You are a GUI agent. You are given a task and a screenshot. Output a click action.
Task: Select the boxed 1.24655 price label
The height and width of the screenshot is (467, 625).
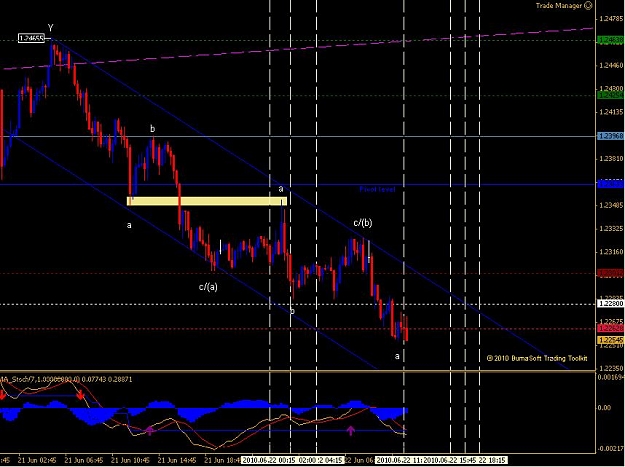pos(31,38)
